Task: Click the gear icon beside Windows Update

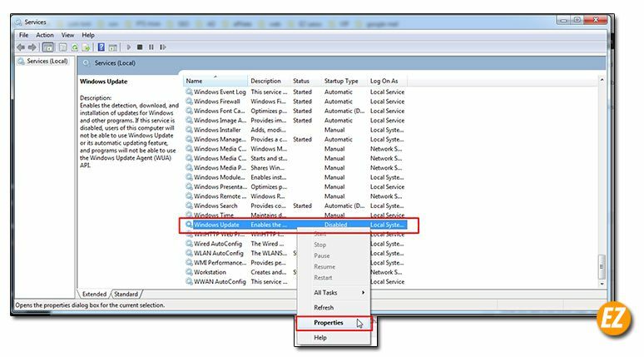Action: tap(189, 225)
